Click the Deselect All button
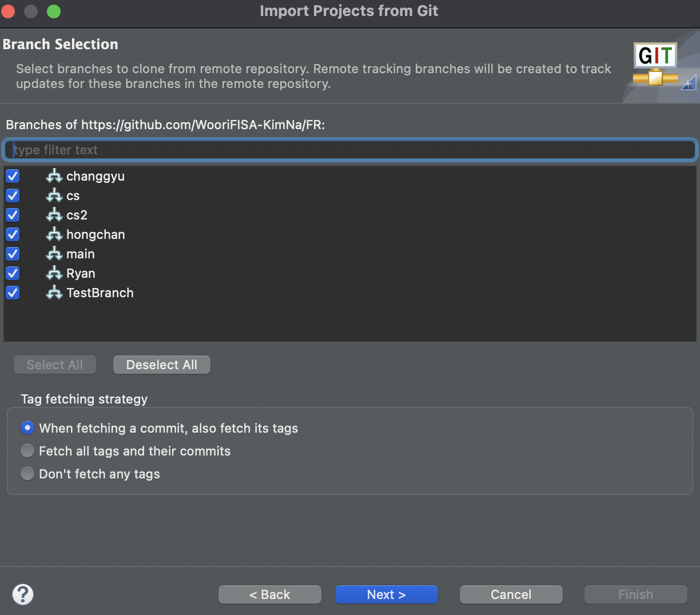Image resolution: width=700 pixels, height=615 pixels. click(162, 365)
